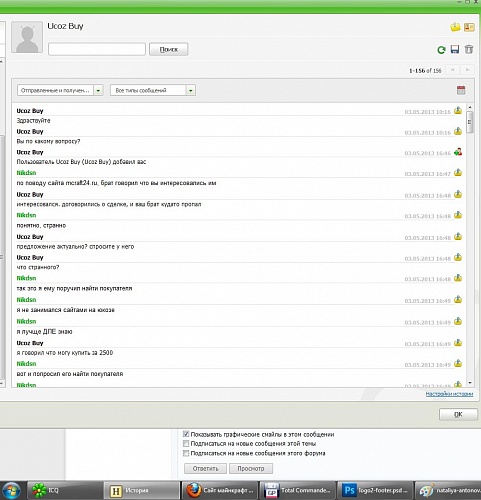Click the message list scrollbar up arrow
Viewport: 481px width, 500px height.
470,107
